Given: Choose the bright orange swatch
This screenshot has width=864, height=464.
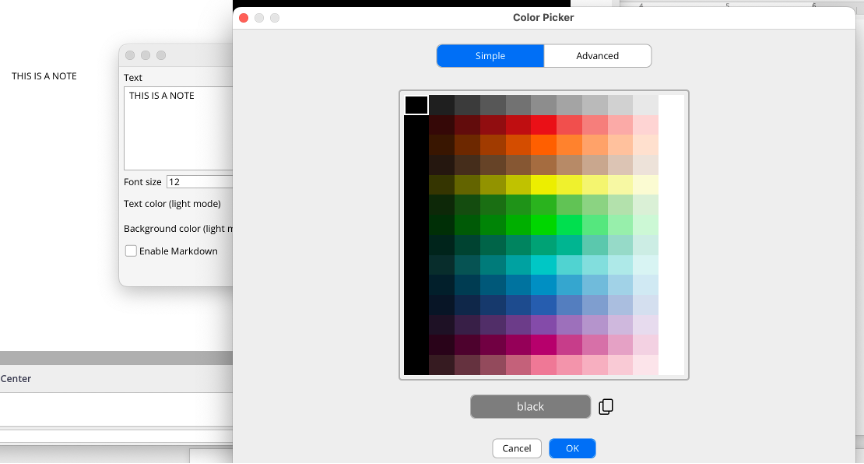Looking at the screenshot, I should (544, 145).
